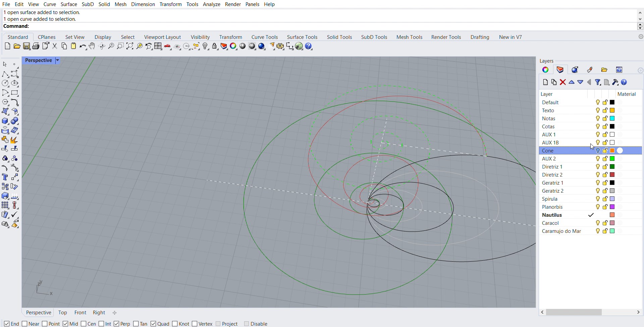Screen dimensions: 644x327
Task: Select the Circle tool in left sidebar
Action: tap(5, 83)
